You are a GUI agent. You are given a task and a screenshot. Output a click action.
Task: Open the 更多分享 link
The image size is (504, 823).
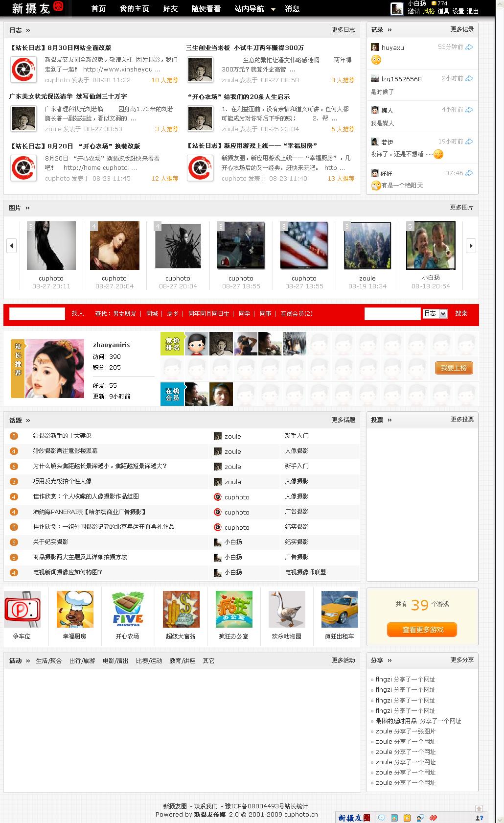[x=462, y=660]
